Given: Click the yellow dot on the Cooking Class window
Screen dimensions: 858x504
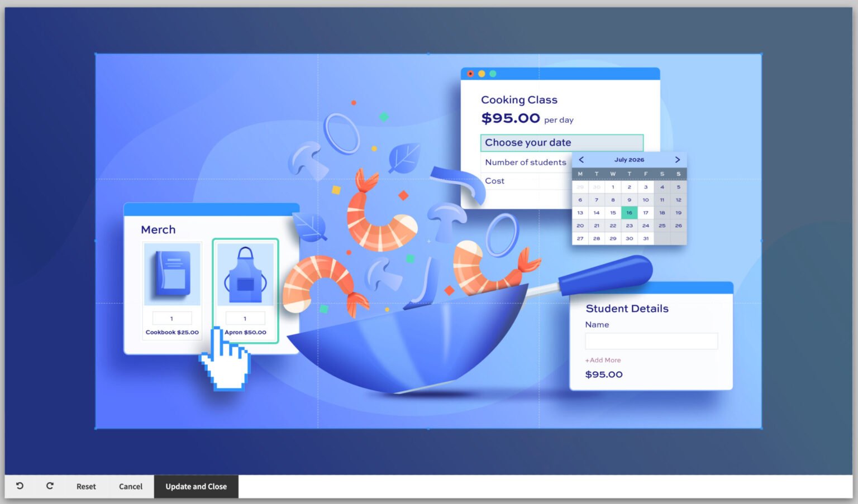Looking at the screenshot, I should (482, 73).
